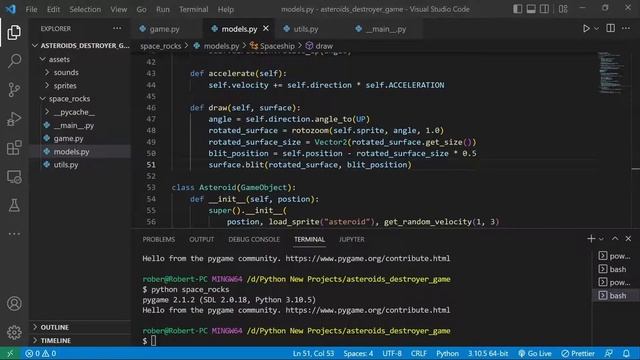Start Go Live server
The image size is (640, 360).
tap(535, 353)
